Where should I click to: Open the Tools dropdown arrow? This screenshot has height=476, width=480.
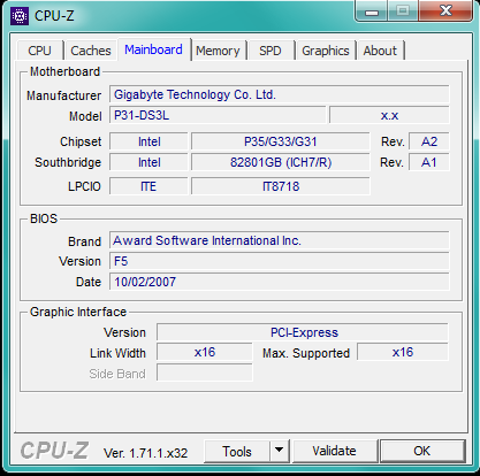click(279, 450)
